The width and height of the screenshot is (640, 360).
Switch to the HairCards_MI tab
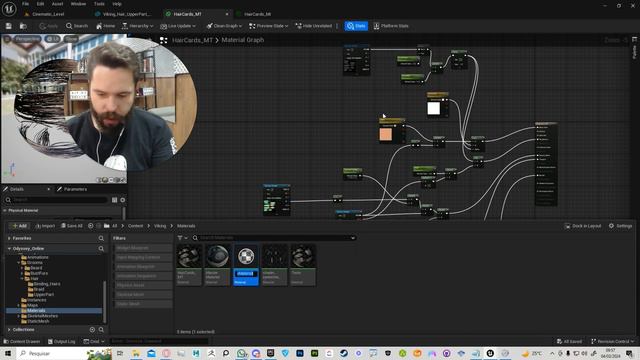tap(257, 14)
